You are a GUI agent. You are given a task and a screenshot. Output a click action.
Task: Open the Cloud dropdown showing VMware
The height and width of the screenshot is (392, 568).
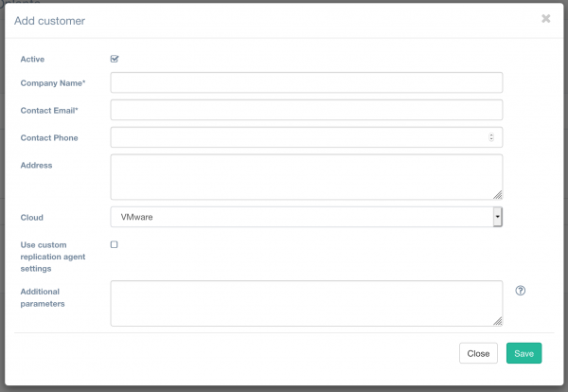tap(306, 218)
